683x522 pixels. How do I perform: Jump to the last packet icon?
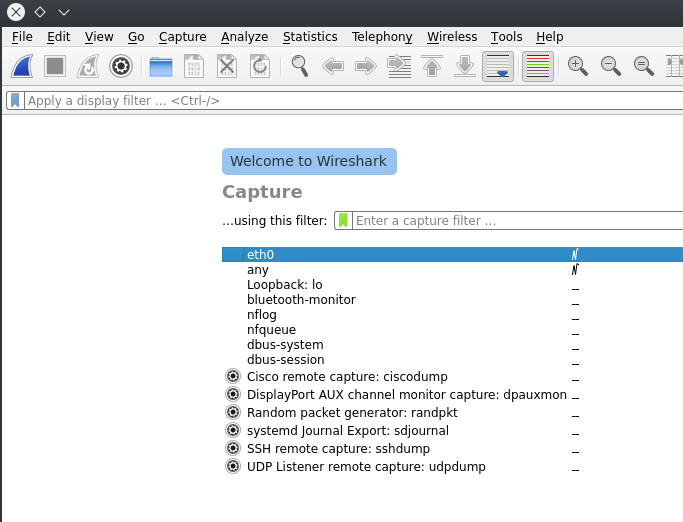pyautogui.click(x=465, y=66)
